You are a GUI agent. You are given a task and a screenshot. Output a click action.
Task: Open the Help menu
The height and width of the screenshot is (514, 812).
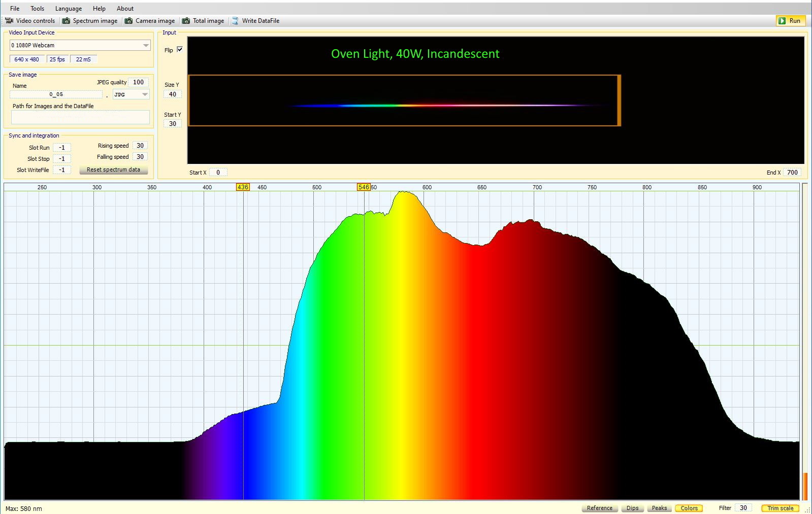point(99,9)
